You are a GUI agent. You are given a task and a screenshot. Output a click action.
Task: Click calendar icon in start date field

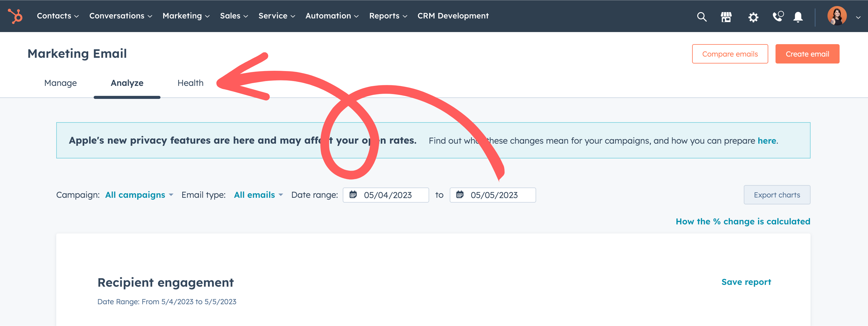click(353, 195)
